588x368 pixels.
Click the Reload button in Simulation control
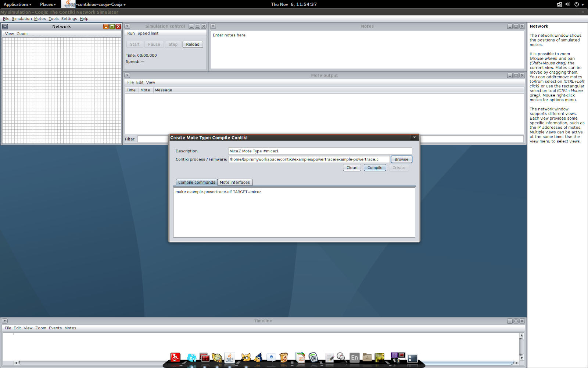(x=193, y=44)
